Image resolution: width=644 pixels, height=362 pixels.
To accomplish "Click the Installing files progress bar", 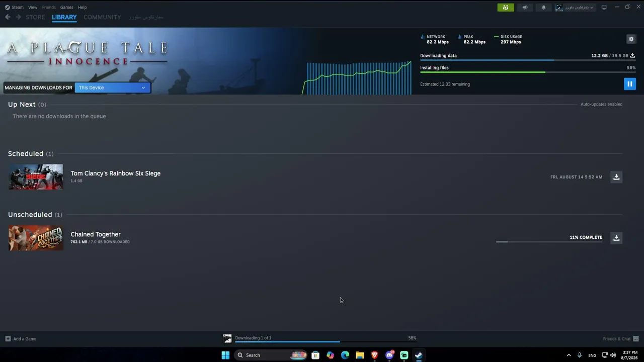I will click(528, 72).
